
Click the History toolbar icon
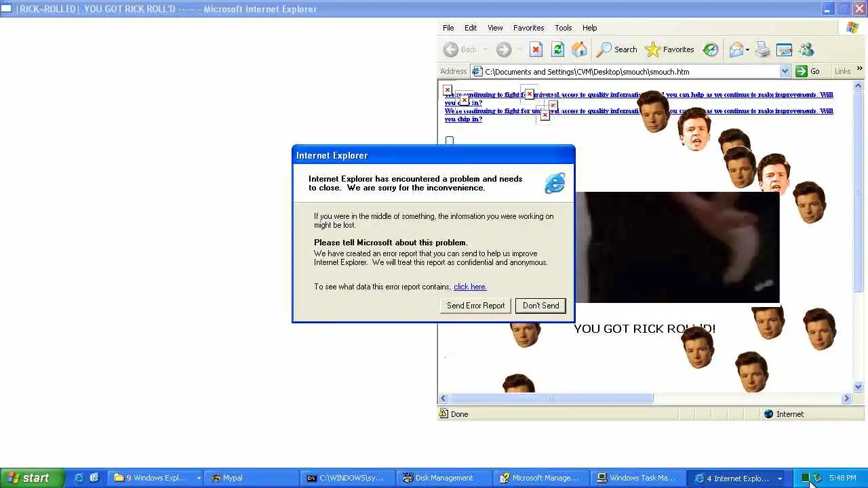point(711,49)
